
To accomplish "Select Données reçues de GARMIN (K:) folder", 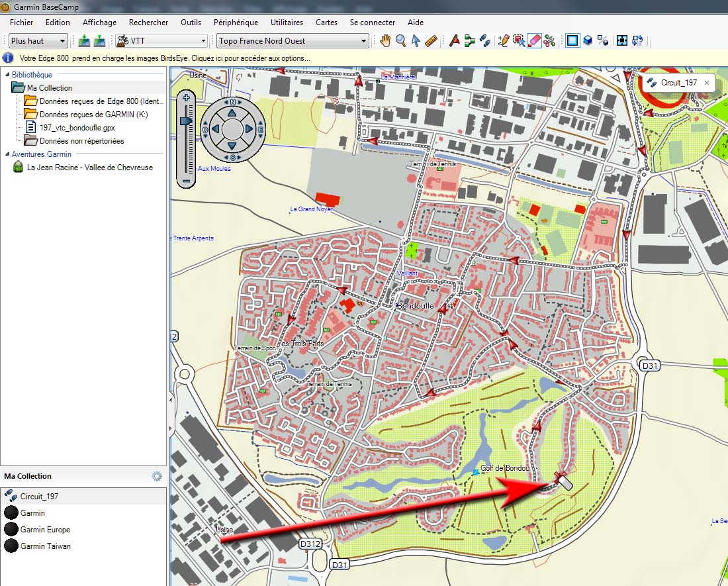I will coord(93,115).
